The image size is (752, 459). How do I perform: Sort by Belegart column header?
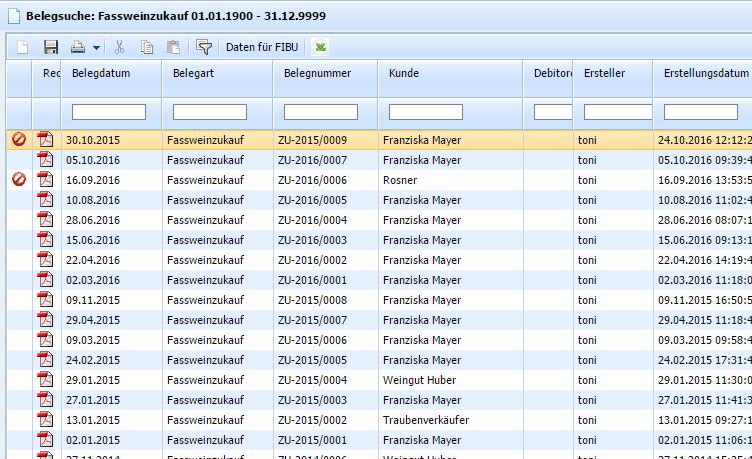(x=193, y=73)
